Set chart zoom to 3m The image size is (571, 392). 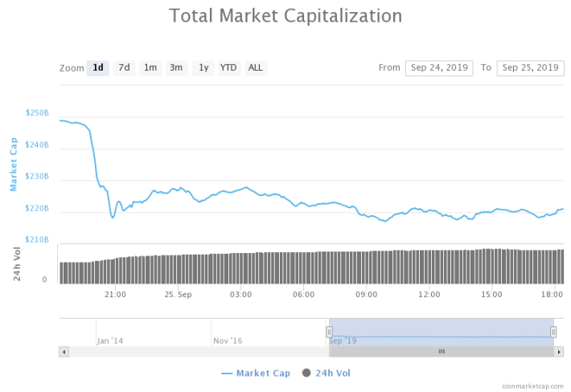pyautogui.click(x=177, y=68)
